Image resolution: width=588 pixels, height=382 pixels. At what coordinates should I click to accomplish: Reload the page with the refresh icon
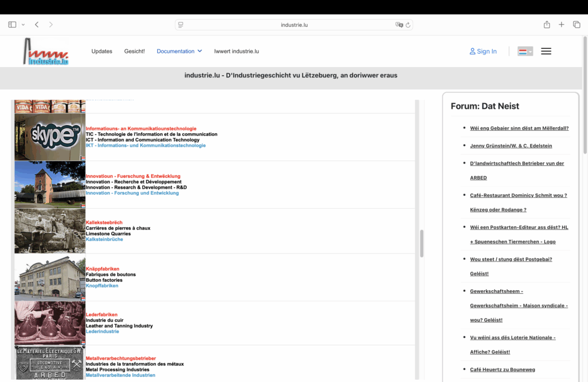pyautogui.click(x=408, y=25)
